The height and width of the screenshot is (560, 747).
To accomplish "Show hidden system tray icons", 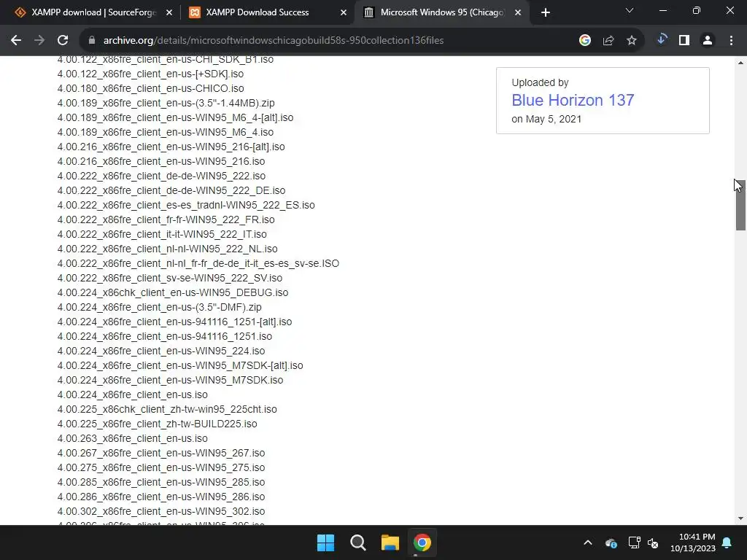I will (588, 542).
